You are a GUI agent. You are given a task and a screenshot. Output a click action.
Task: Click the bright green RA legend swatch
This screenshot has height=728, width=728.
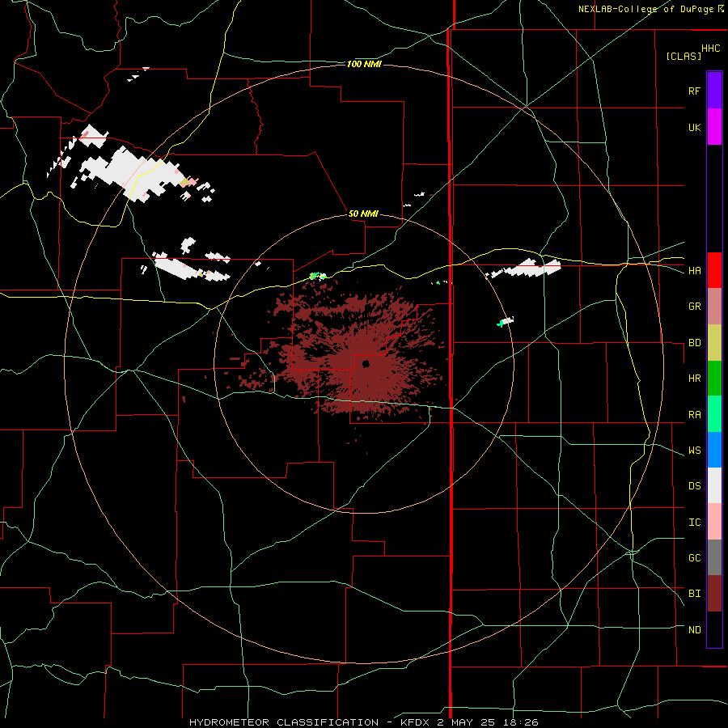[x=714, y=414]
